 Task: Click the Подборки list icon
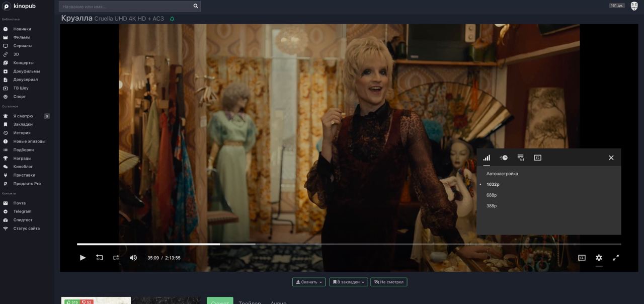(6, 150)
